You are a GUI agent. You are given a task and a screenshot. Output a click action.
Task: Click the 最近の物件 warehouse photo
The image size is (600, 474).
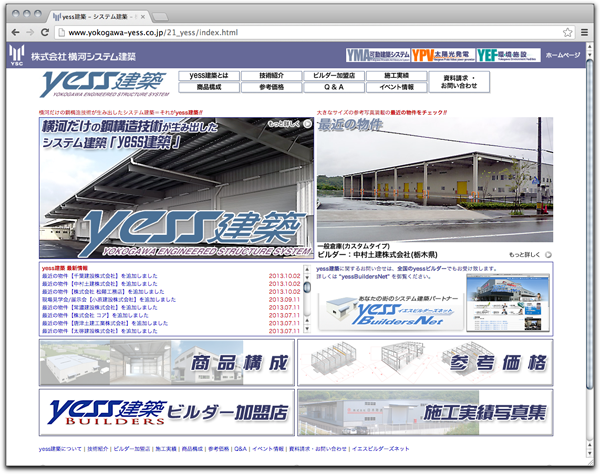click(435, 179)
